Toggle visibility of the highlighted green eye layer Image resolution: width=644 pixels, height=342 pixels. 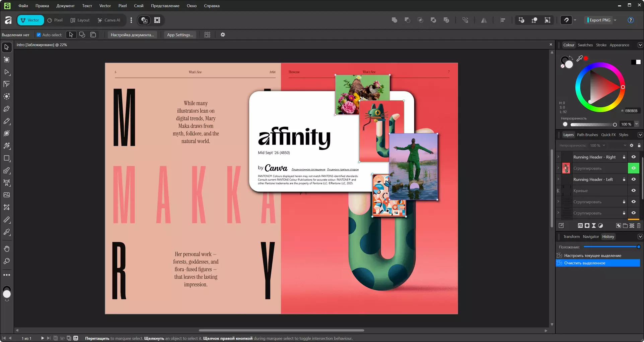tap(634, 168)
